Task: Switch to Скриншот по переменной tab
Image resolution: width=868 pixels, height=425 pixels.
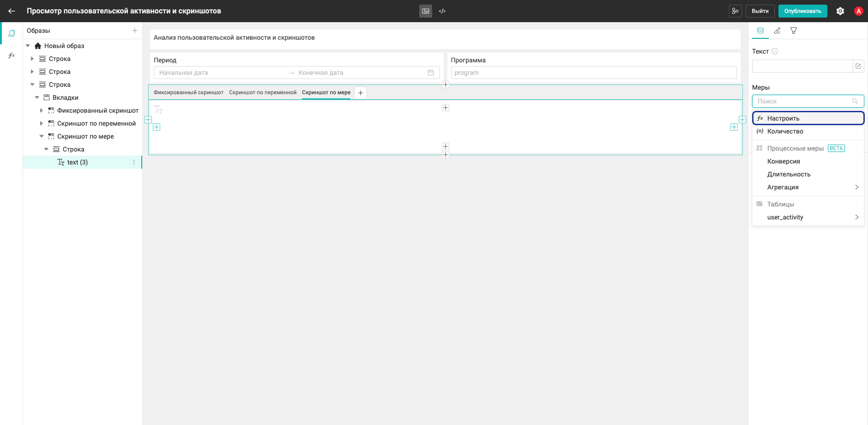Action: tap(263, 92)
